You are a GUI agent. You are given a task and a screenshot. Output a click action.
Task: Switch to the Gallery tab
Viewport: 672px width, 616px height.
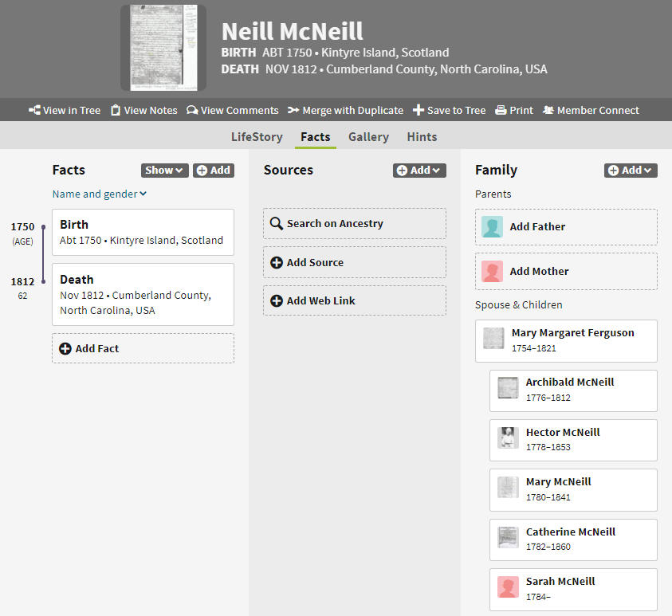[368, 137]
